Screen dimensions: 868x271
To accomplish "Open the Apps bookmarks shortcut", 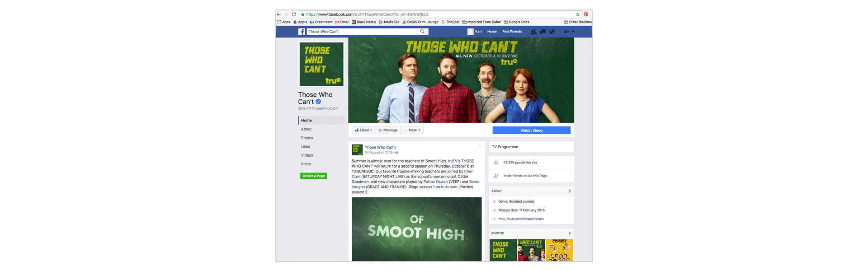I will click(x=284, y=22).
